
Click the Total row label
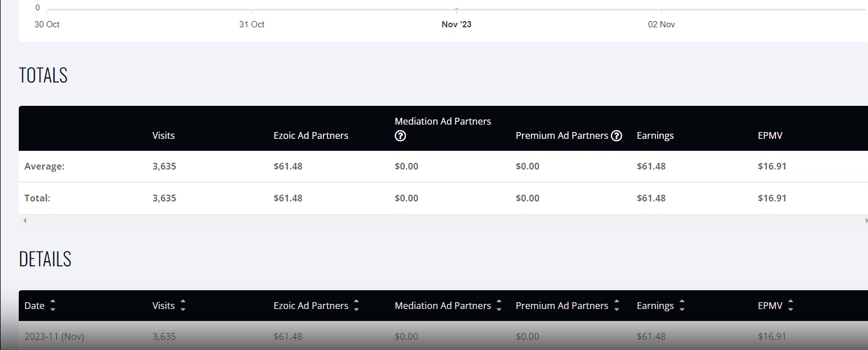point(38,198)
